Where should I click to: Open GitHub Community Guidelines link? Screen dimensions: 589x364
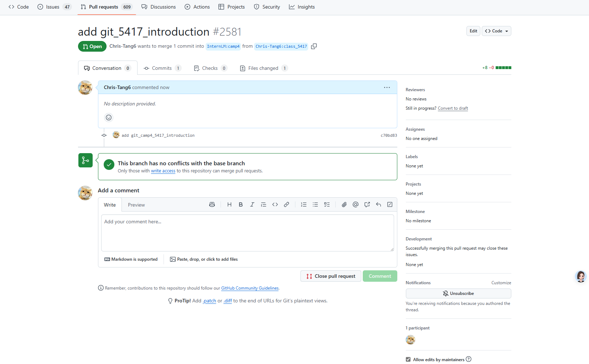coord(250,288)
